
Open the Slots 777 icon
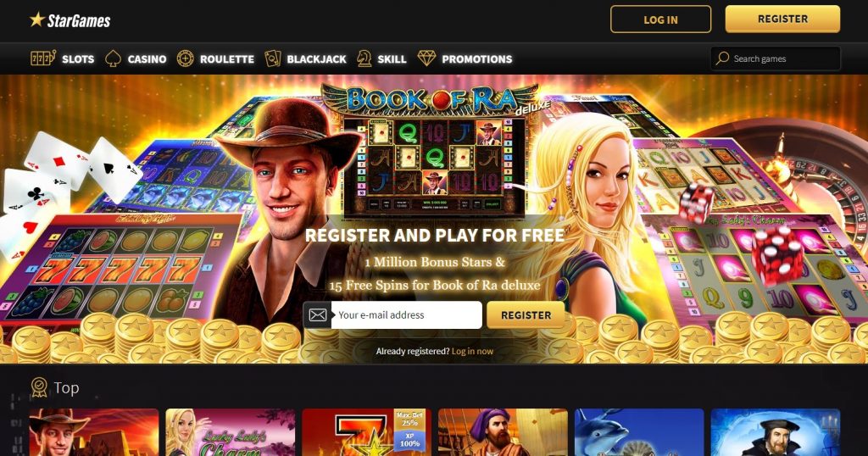click(x=43, y=58)
